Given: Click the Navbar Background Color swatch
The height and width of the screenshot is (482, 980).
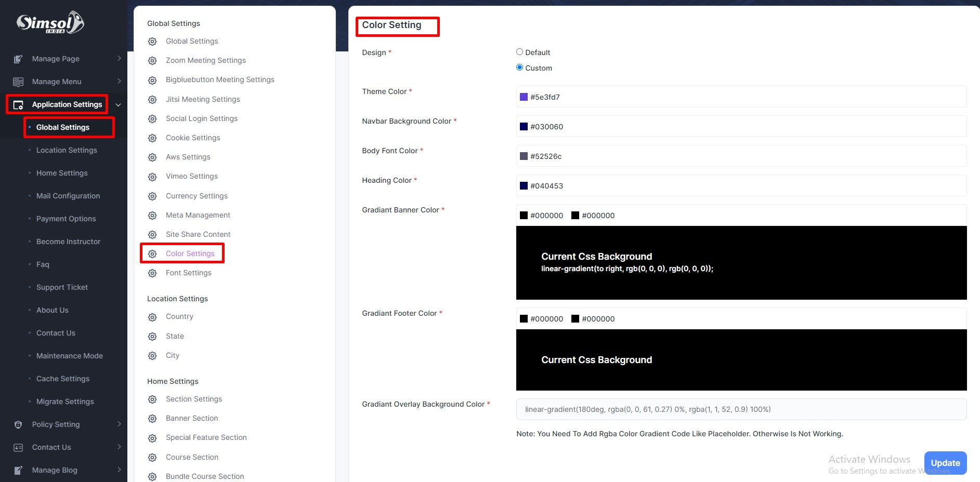Looking at the screenshot, I should [524, 127].
